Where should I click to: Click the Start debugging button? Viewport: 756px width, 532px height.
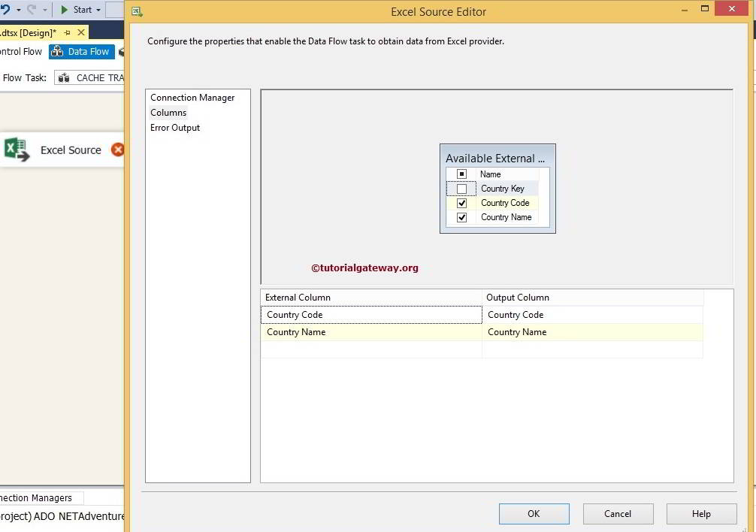[x=80, y=9]
